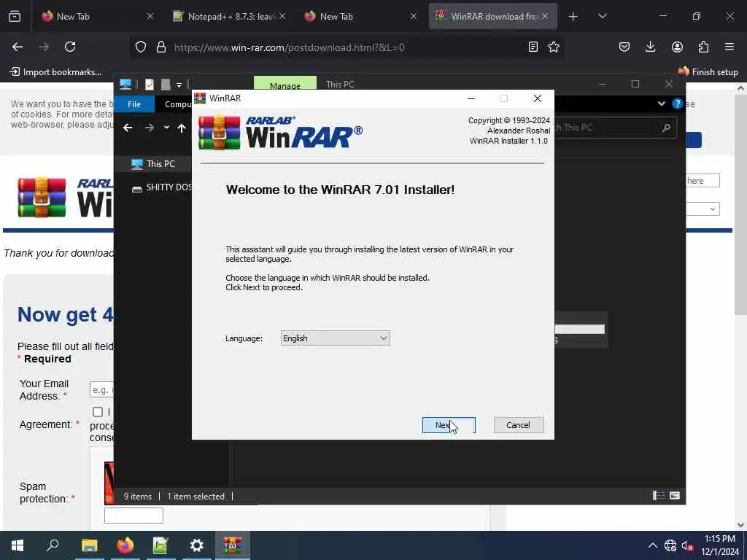
Task: Open the taskbar clock and date
Action: (720, 545)
